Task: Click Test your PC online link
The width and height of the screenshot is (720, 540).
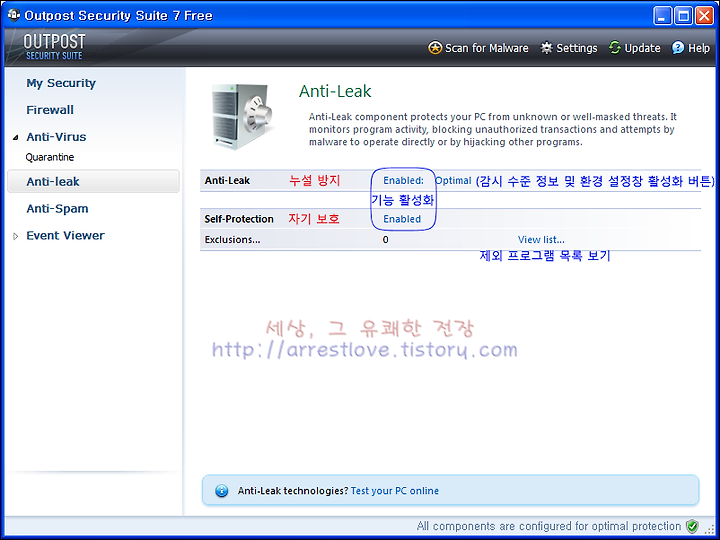Action: coord(395,491)
